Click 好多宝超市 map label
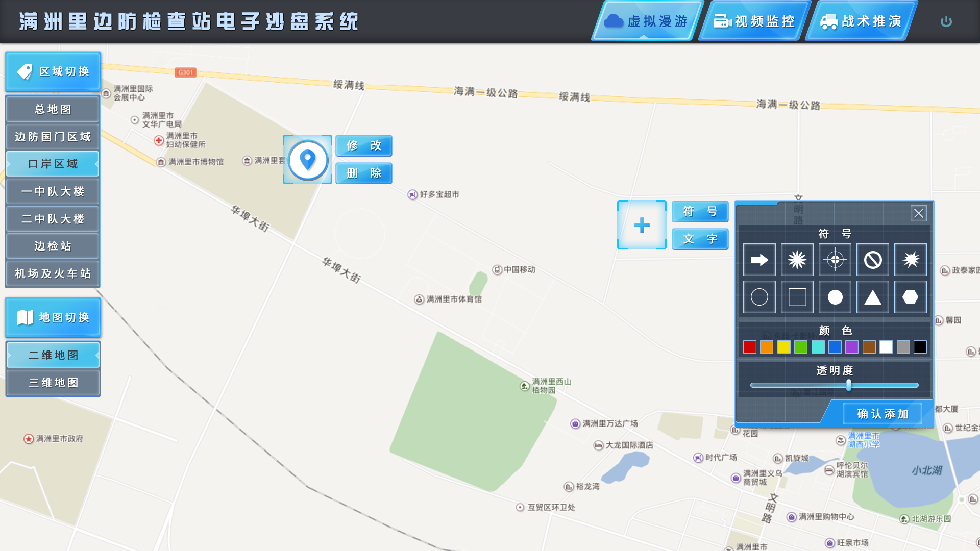Image resolution: width=980 pixels, height=551 pixels. (439, 194)
